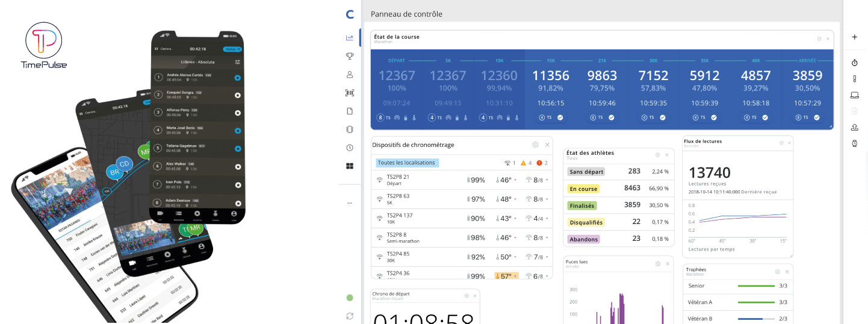The height and width of the screenshot is (324, 868).
Task: Open settings of État des athlètes widget
Action: coord(659,155)
